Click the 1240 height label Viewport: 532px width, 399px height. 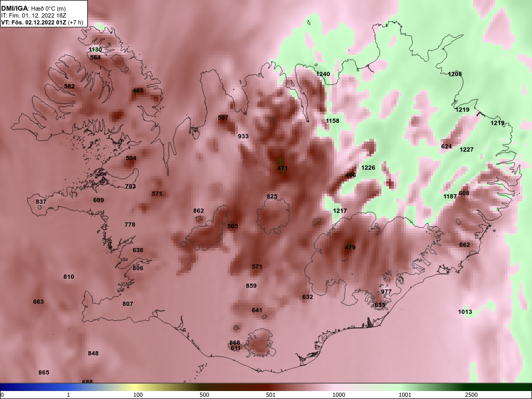[x=323, y=74]
